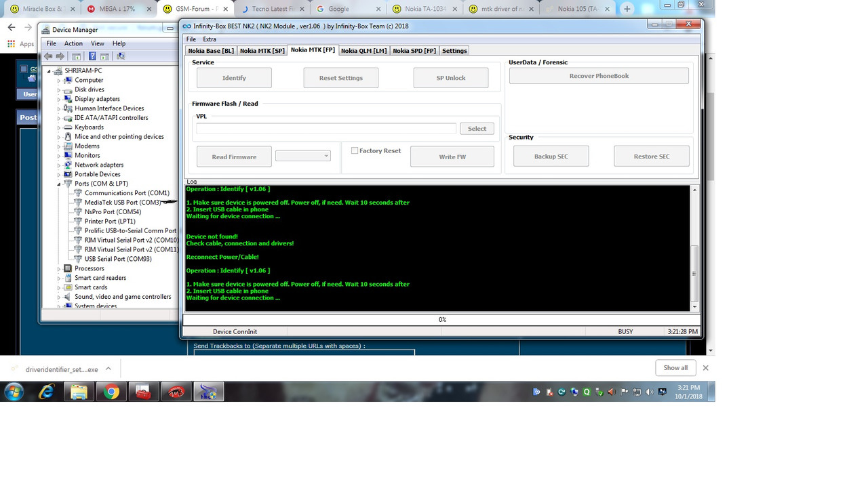Image resolution: width=868 pixels, height=494 pixels.
Task: Collapse the Ports (COM & LPT) node
Action: tap(59, 184)
